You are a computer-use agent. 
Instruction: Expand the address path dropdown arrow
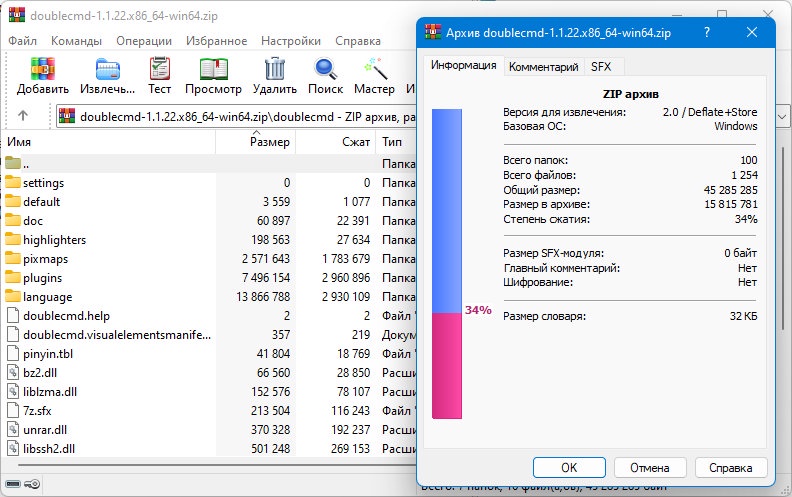782,117
